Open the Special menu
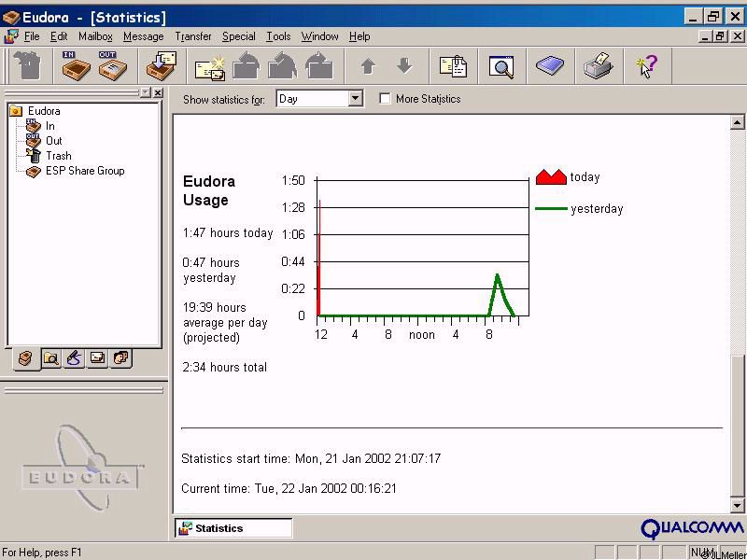 pyautogui.click(x=239, y=36)
